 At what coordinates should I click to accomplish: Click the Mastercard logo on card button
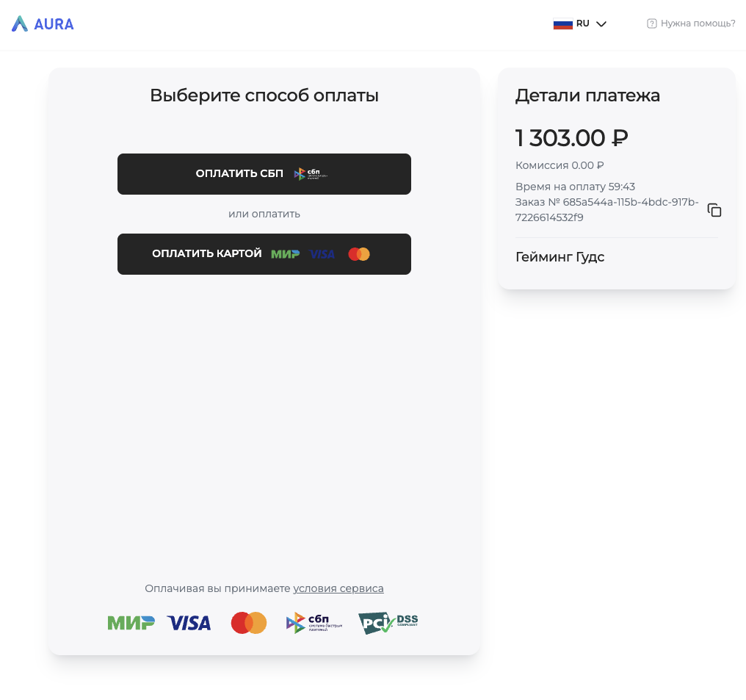[359, 254]
